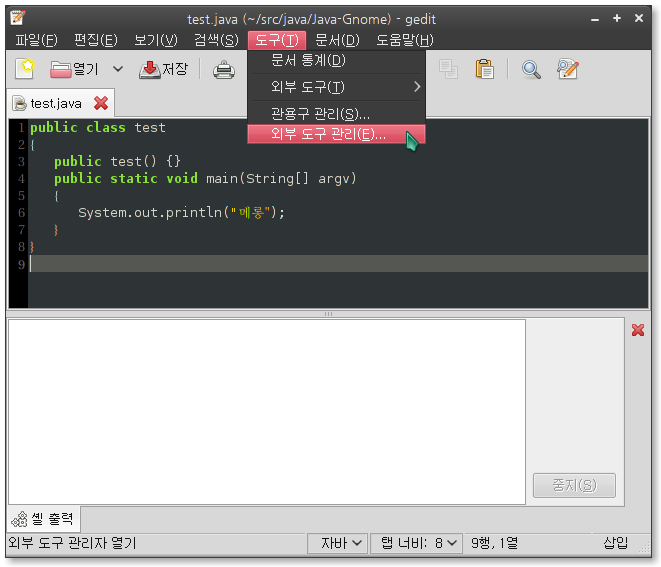The image size is (661, 567).
Task: Expand the recent files arrow beside 열기
Action: pyautogui.click(x=118, y=69)
